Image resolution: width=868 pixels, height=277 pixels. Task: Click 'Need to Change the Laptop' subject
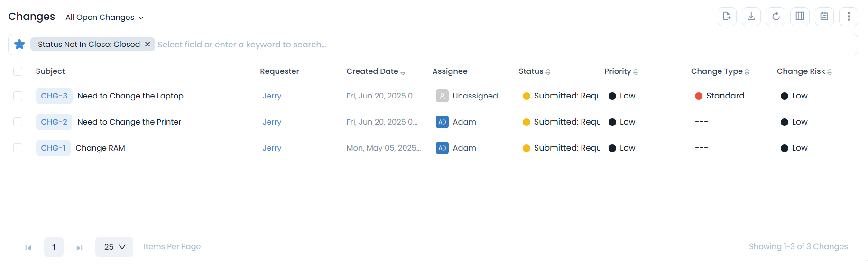coord(130,96)
